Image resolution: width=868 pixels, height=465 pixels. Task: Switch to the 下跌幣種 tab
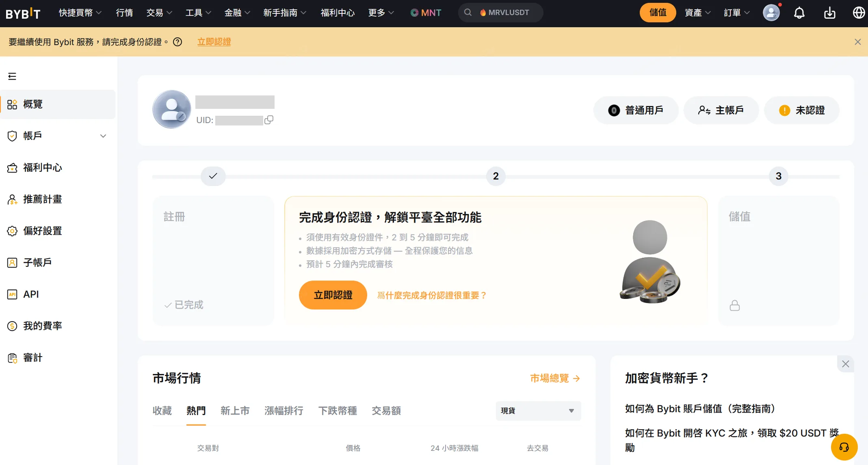(x=338, y=411)
